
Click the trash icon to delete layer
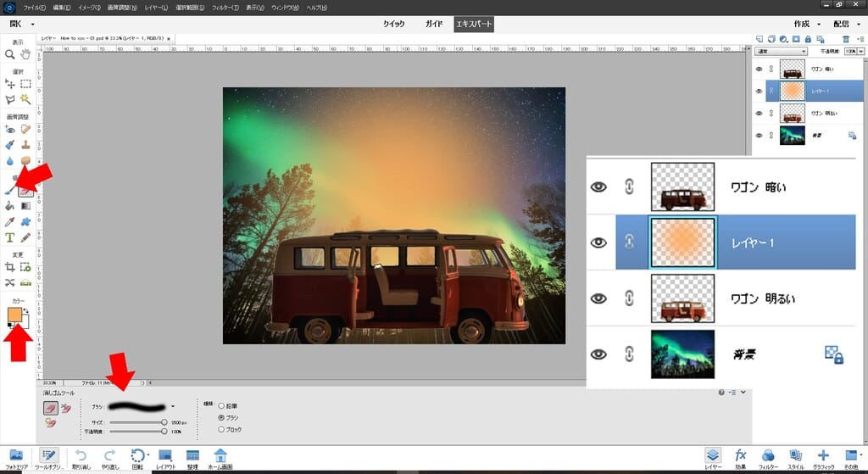[847, 39]
